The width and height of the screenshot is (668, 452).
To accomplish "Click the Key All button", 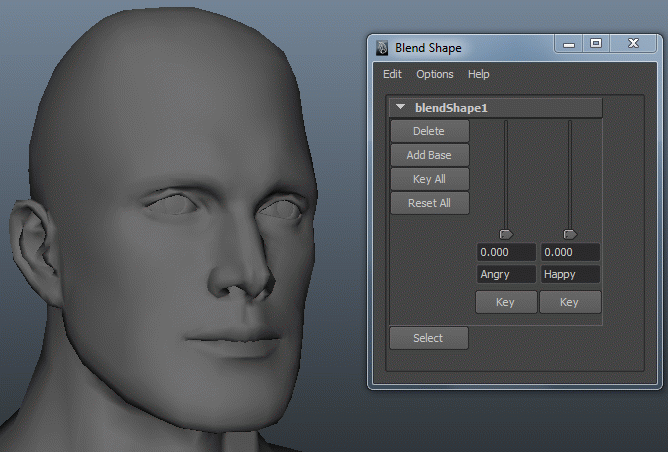I will click(x=429, y=179).
